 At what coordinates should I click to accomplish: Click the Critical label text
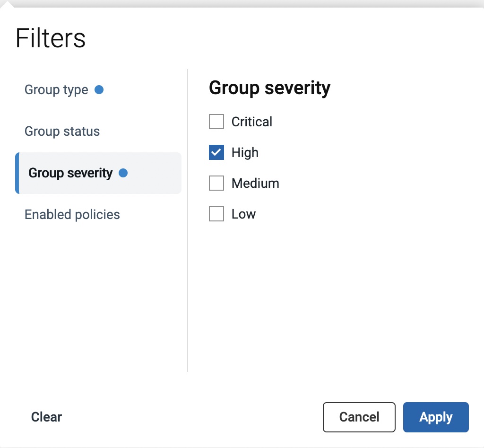point(251,122)
